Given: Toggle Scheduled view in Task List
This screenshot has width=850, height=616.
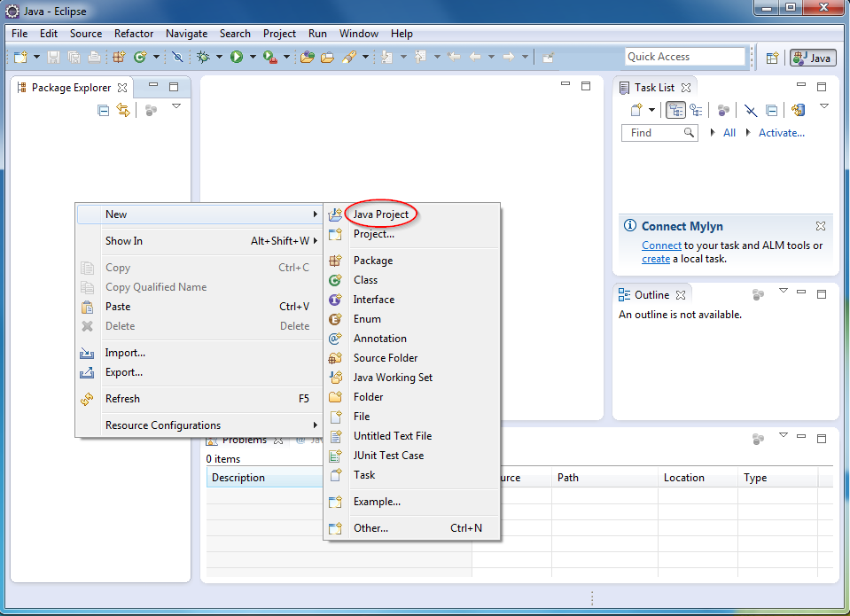Looking at the screenshot, I should tap(696, 110).
